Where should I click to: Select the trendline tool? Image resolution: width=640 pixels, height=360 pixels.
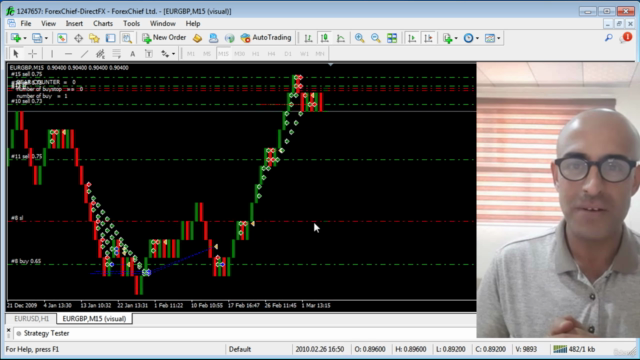pos(84,53)
